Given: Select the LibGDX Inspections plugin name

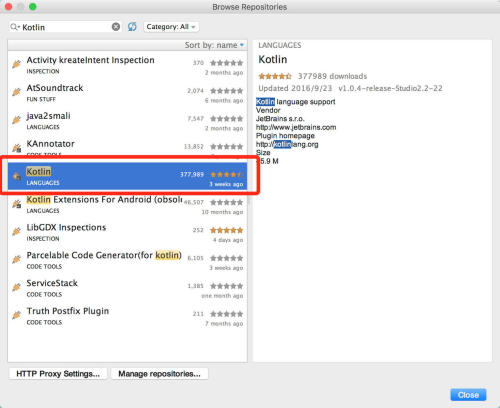Looking at the screenshot, I should coord(66,227).
